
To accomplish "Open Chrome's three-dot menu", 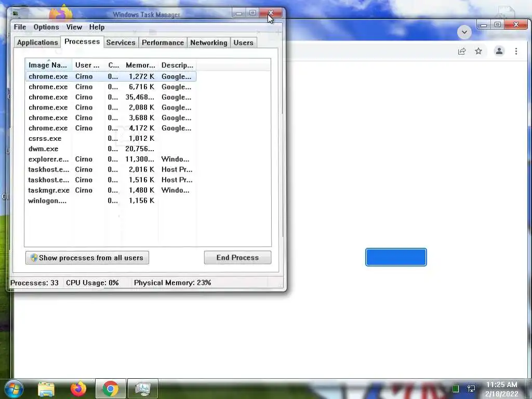I will [x=516, y=51].
